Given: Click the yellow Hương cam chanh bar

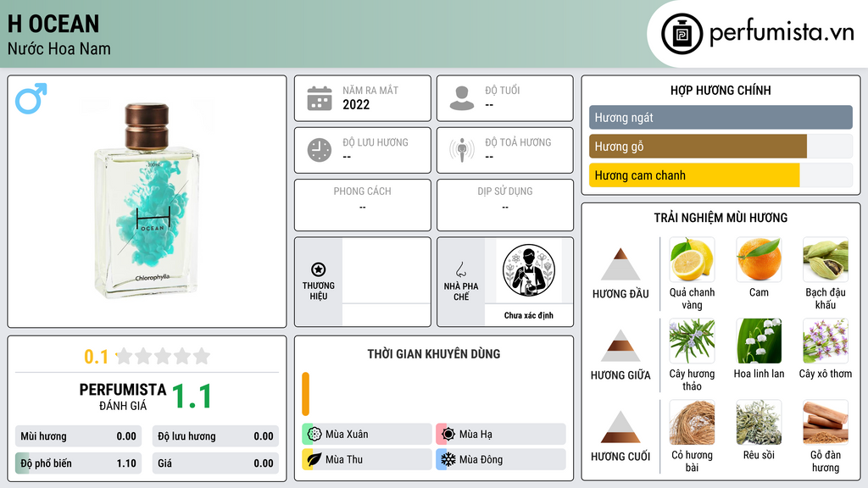Looking at the screenshot, I should tap(694, 175).
